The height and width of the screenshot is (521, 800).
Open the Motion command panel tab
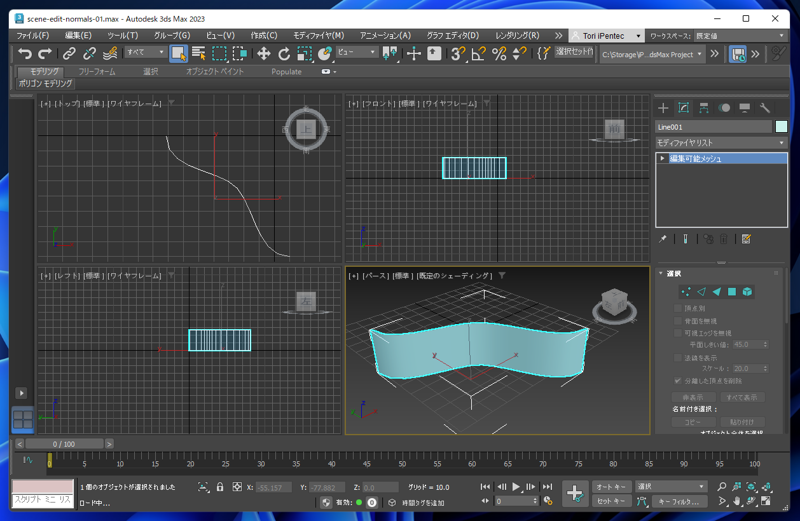tap(724, 108)
